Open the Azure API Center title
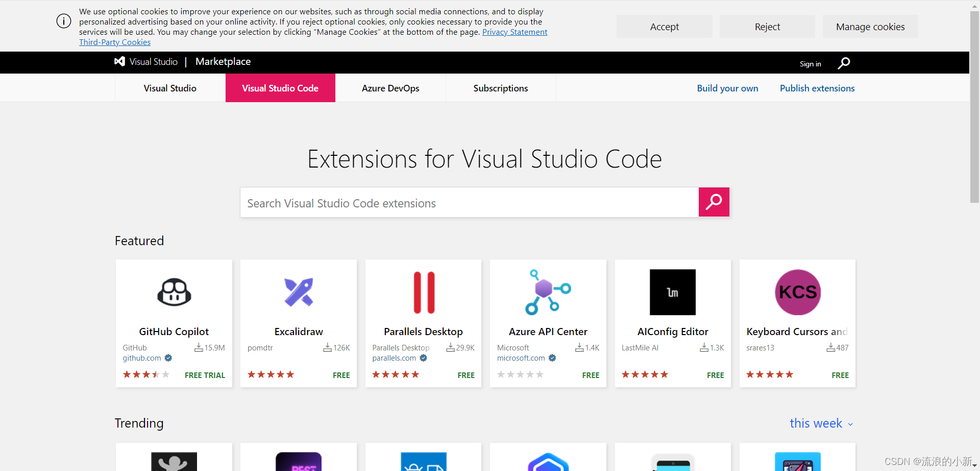Screen dimensions: 980x471 click(548, 332)
